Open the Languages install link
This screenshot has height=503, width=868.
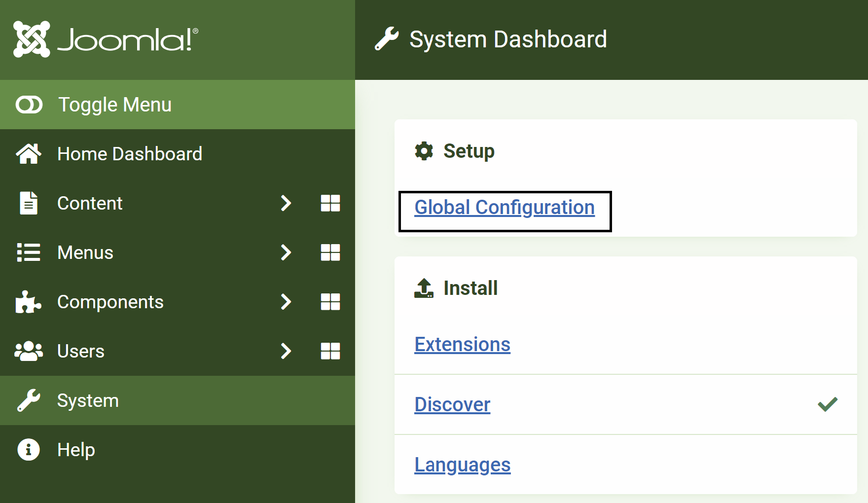tap(463, 465)
